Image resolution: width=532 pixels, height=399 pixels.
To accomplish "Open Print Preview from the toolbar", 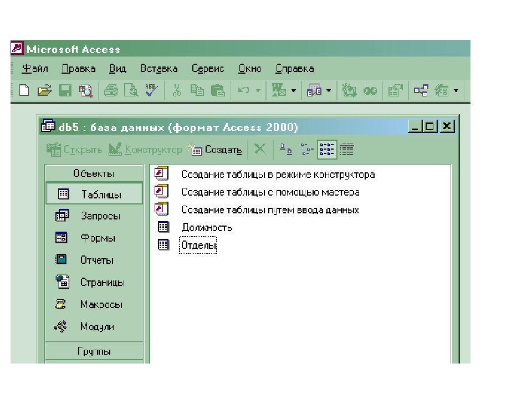I will [x=131, y=90].
